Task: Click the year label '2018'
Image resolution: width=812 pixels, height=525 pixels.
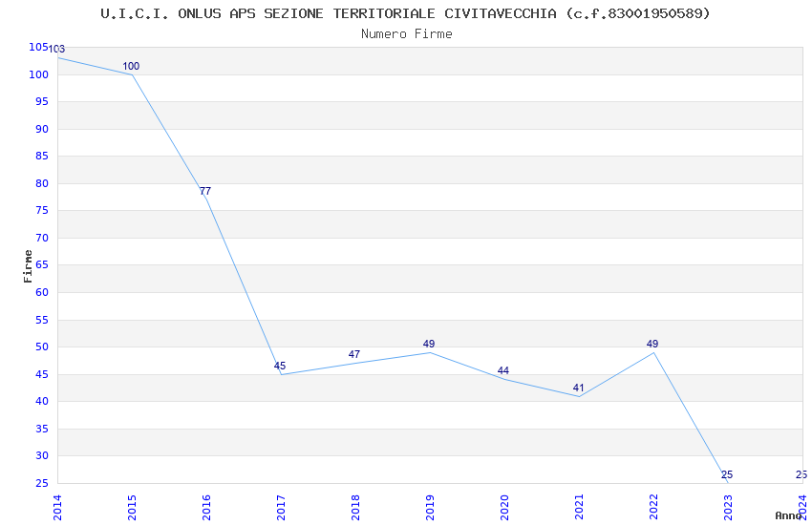Action: [355, 508]
